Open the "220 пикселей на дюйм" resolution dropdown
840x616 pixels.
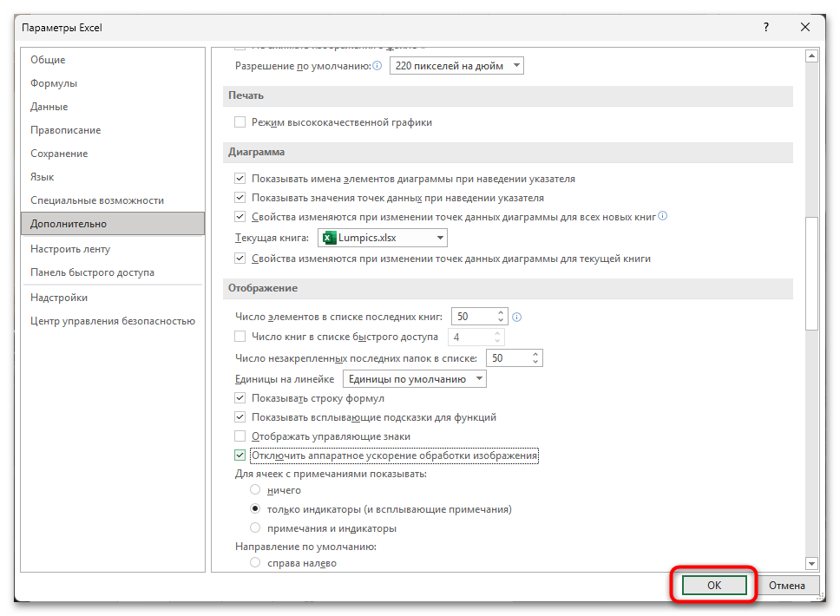[456, 66]
